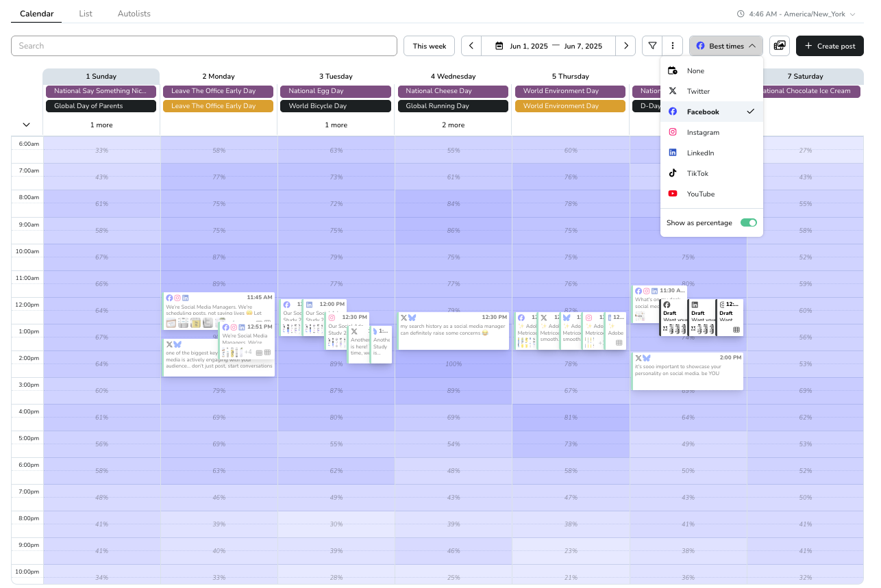Open the America/New_York timezone dropdown
Screen dimensions: 881x588
coord(796,14)
